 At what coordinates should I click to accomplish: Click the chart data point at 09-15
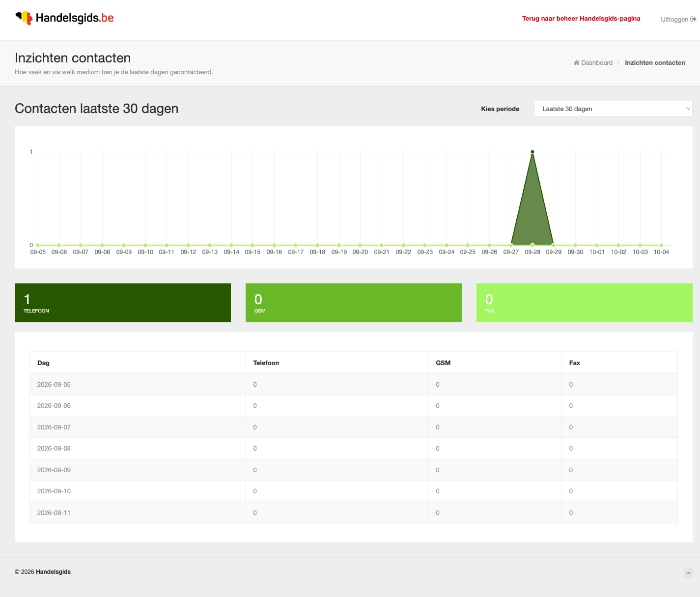(x=252, y=245)
